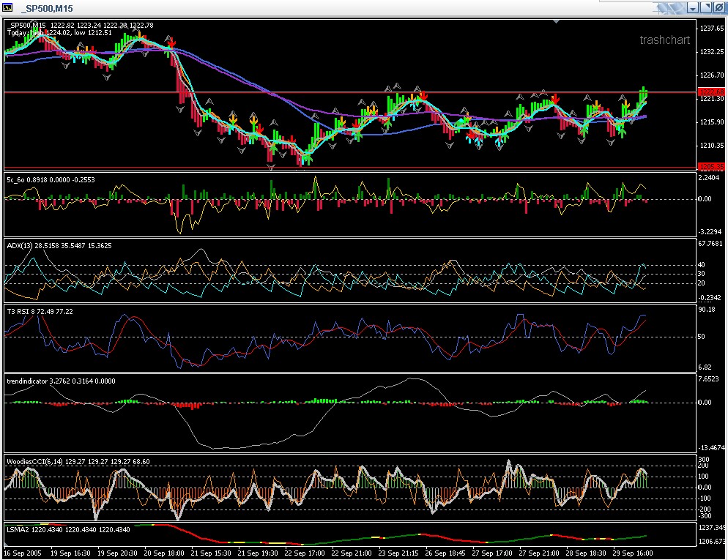Click the red 1222.68 price tag on scale

[711, 92]
